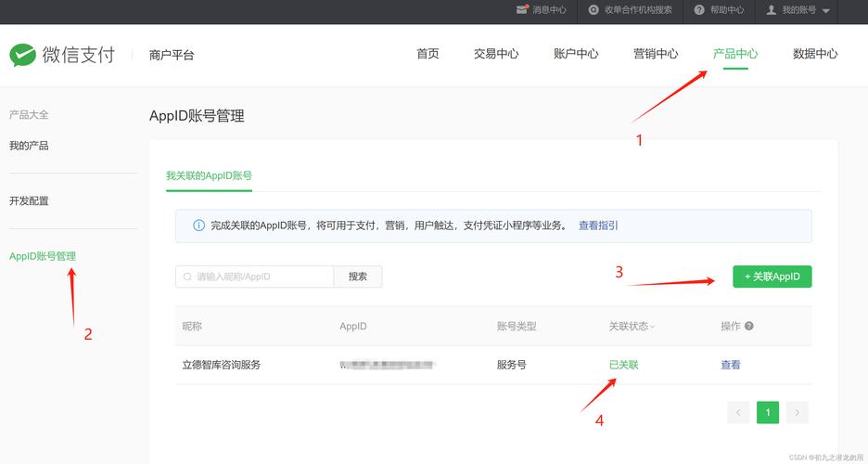Open 我的产品 in sidebar
This screenshot has width=868, height=464.
click(29, 146)
